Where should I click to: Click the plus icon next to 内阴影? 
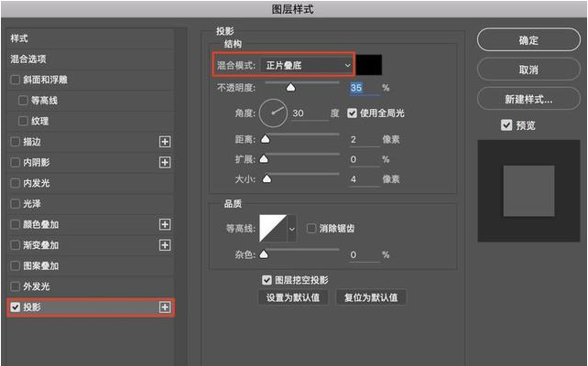[165, 162]
